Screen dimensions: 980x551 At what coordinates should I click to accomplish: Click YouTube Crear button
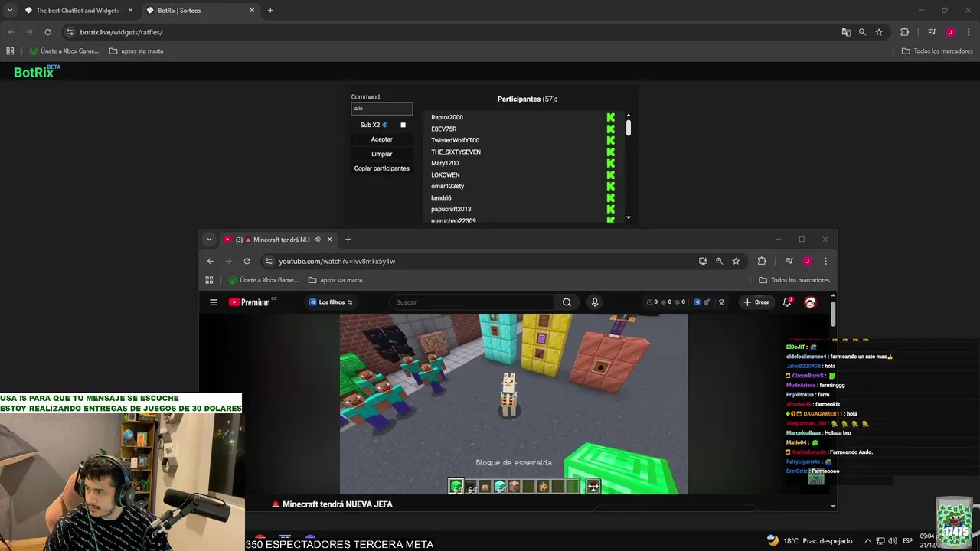point(756,302)
